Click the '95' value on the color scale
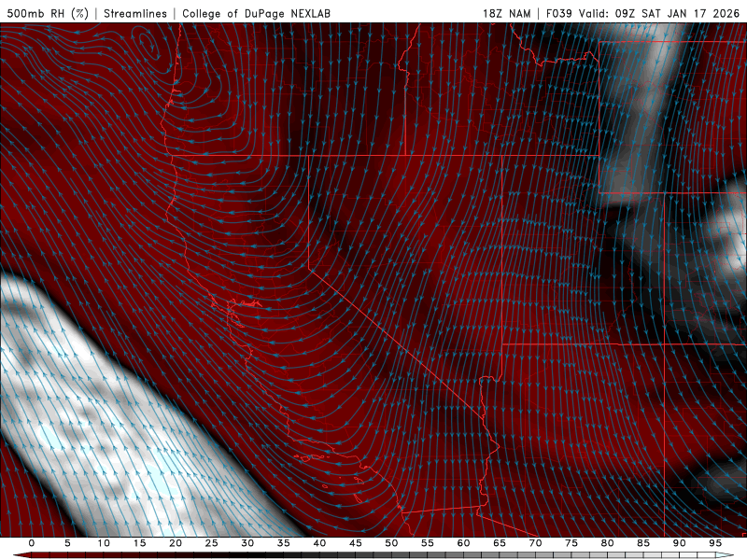 tap(715, 543)
